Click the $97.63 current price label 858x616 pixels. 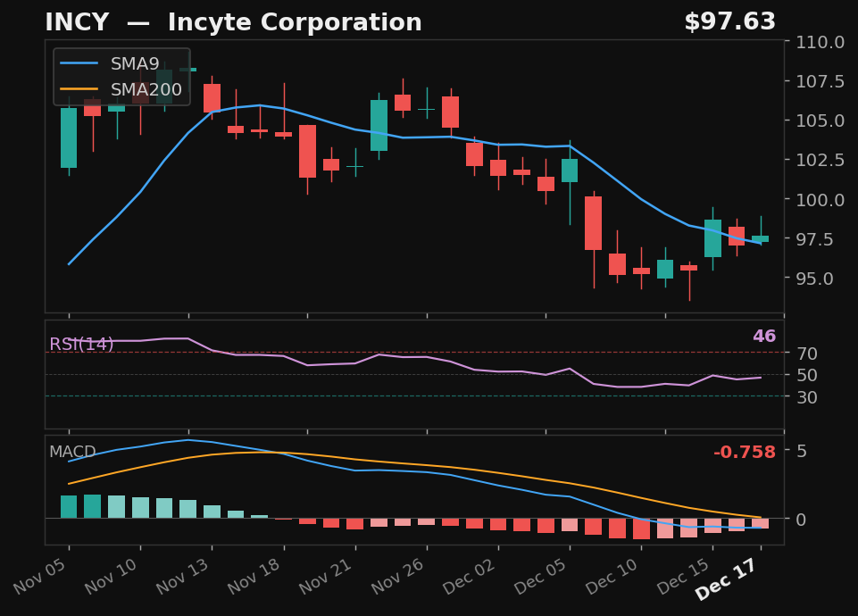[730, 22]
